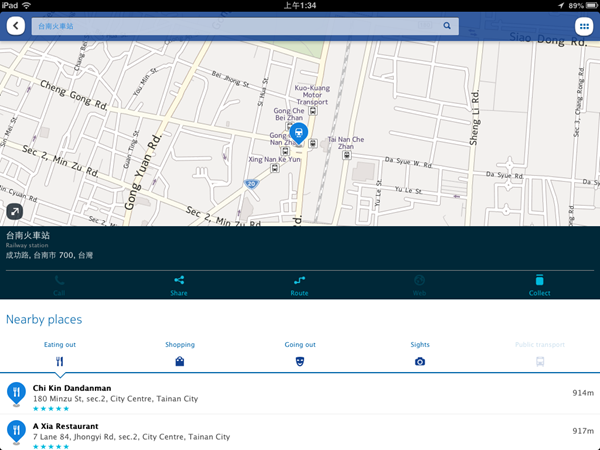Click the Chi Kin Dandanman restaurant pin
The height and width of the screenshot is (450, 600).
[16, 394]
